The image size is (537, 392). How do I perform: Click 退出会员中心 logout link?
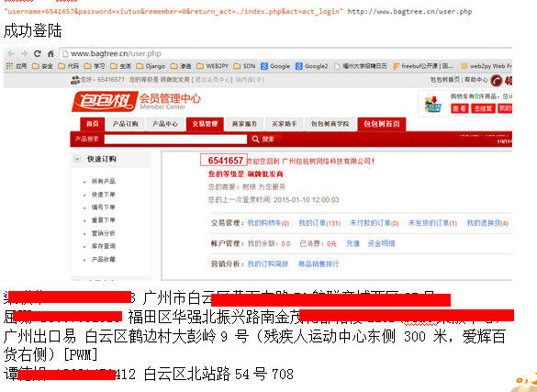pyautogui.click(x=213, y=80)
